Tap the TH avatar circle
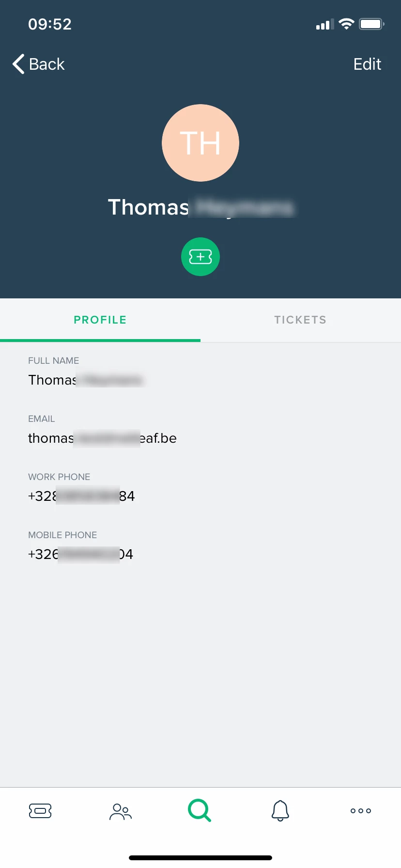 [x=200, y=143]
